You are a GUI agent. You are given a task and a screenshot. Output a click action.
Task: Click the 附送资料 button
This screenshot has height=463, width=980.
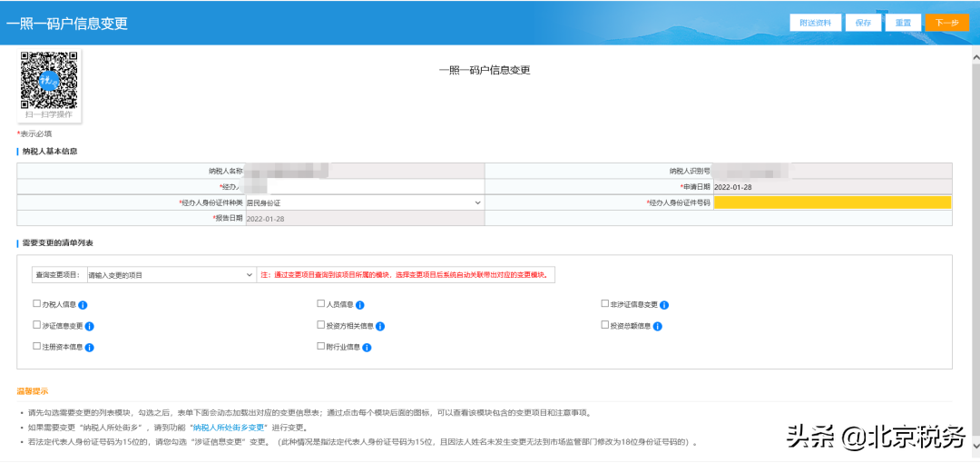click(815, 23)
